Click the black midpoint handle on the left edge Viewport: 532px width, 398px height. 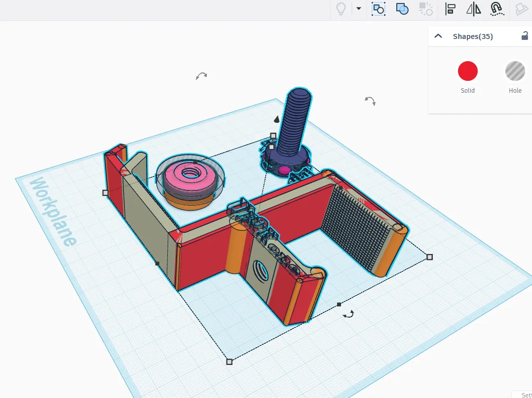click(157, 263)
